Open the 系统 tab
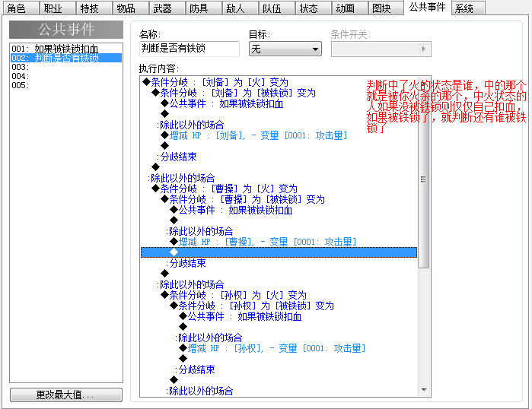The width and height of the screenshot is (532, 409). (468, 8)
